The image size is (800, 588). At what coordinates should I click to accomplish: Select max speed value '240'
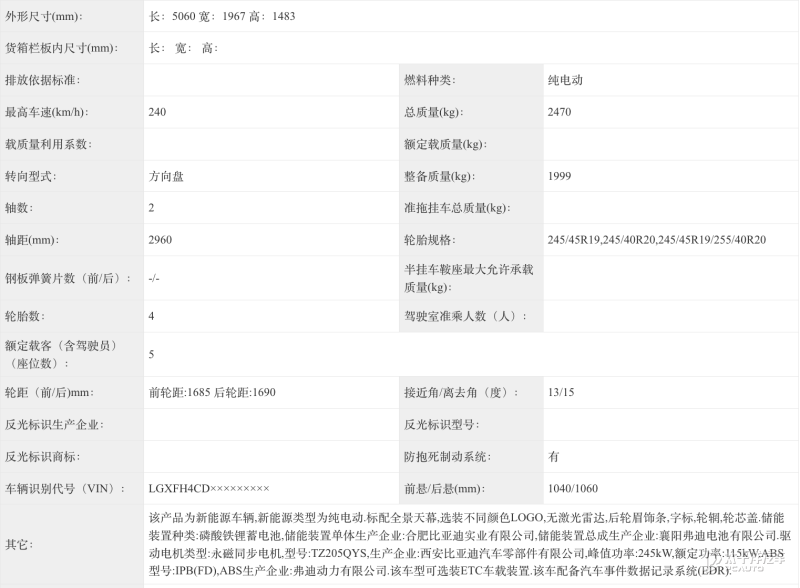[157, 112]
